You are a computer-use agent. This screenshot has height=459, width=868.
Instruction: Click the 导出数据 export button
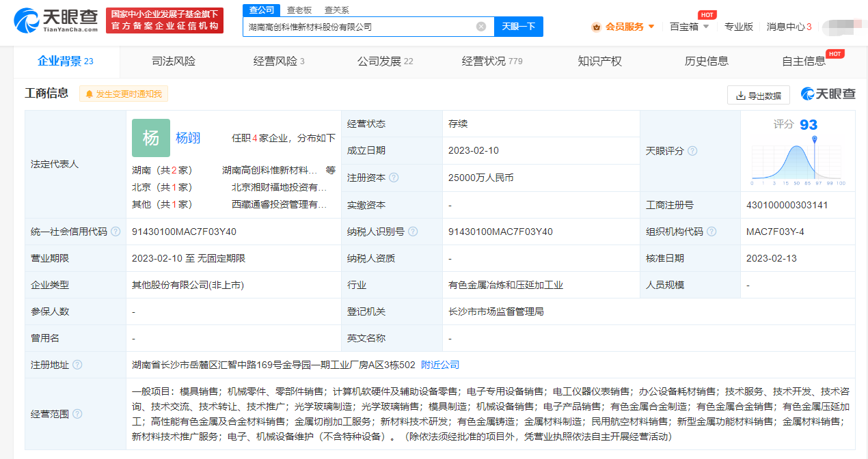[x=759, y=95]
